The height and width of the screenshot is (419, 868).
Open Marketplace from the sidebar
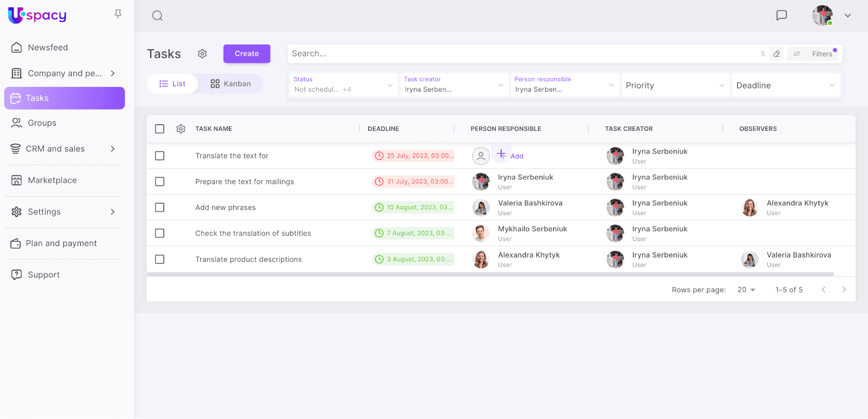pos(52,181)
